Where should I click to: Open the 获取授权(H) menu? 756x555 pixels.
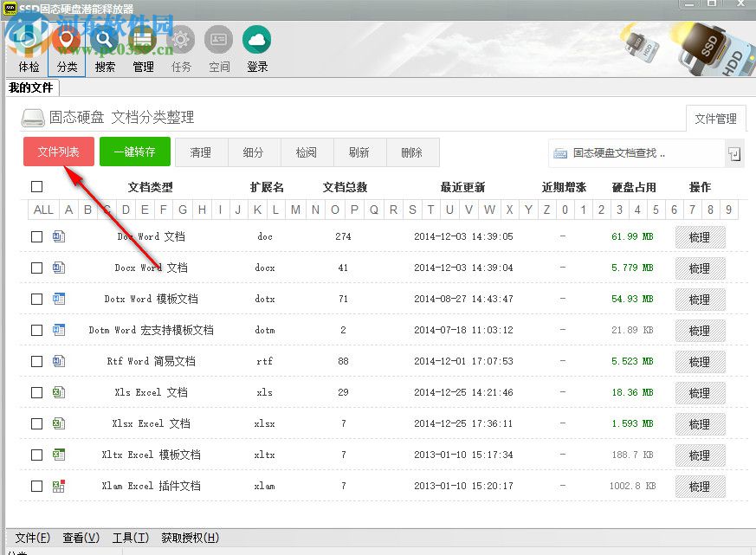[x=190, y=538]
